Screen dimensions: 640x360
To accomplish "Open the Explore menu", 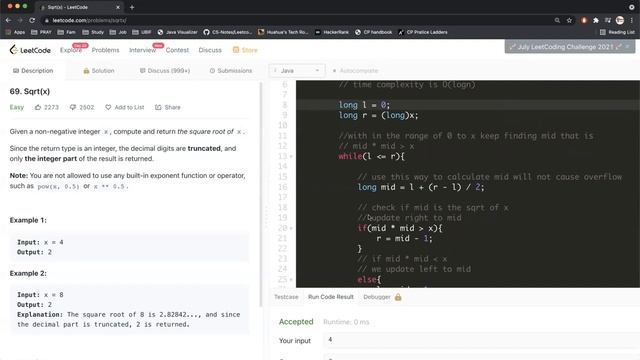I will click(71, 50).
